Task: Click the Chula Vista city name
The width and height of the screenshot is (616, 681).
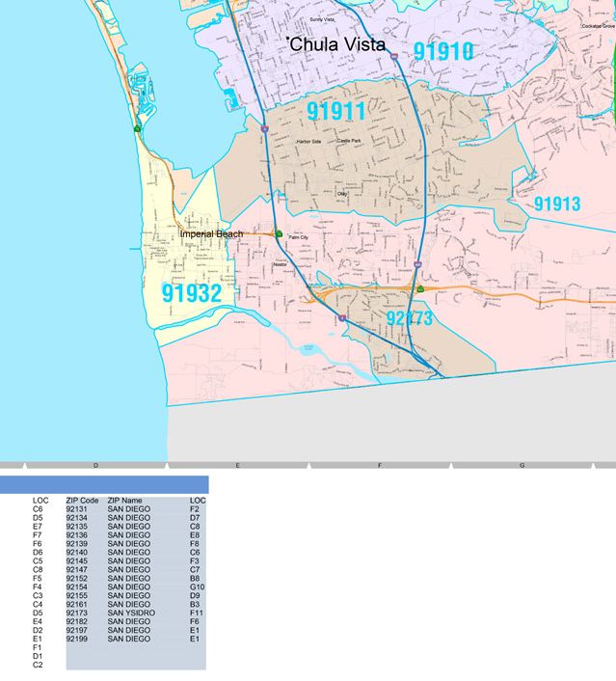Action: pos(338,45)
